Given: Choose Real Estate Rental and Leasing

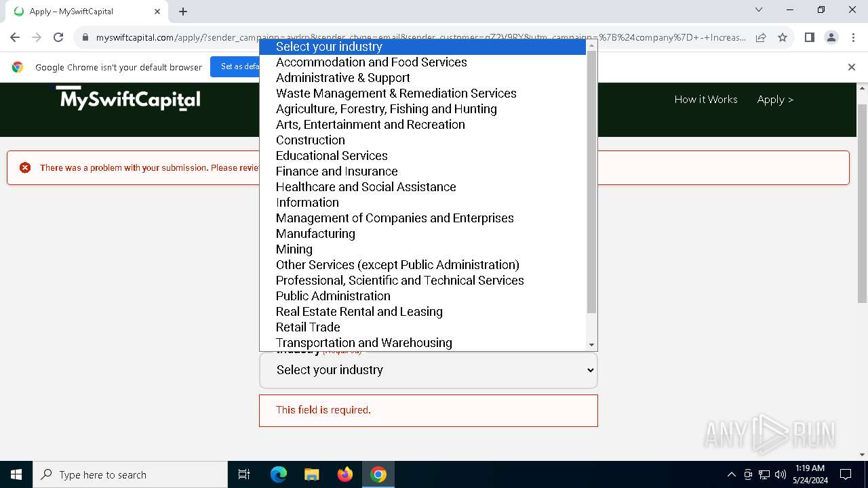Looking at the screenshot, I should (422, 311).
